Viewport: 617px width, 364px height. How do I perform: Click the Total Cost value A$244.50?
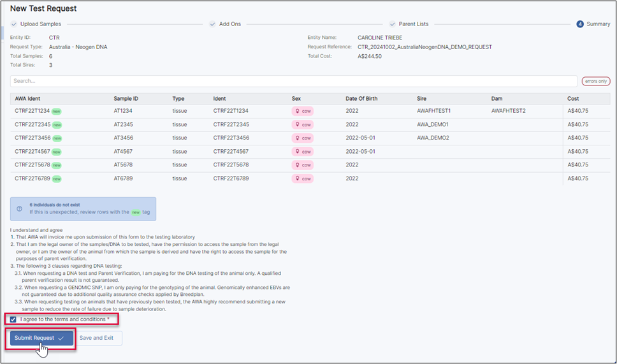(x=370, y=56)
